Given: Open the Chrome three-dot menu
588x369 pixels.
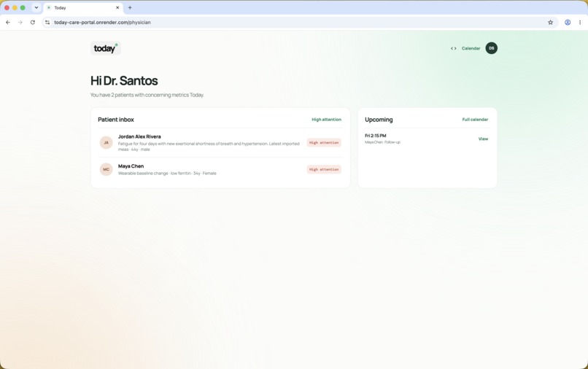Looking at the screenshot, I should [x=580, y=23].
